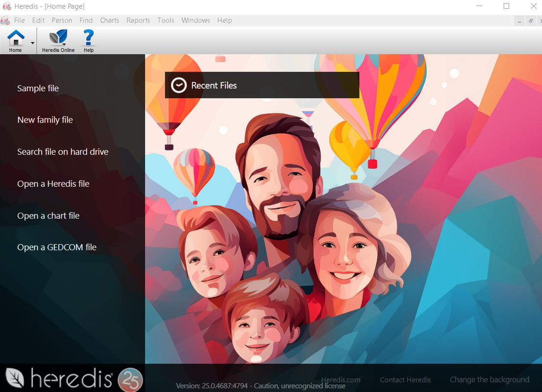Choose Open a Heredis file
The width and height of the screenshot is (542, 392).
click(53, 184)
